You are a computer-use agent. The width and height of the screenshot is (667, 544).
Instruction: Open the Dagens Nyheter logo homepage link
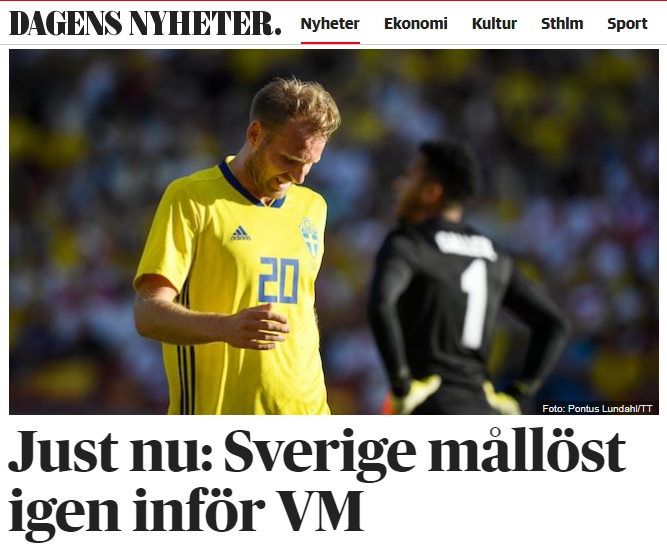145,23
